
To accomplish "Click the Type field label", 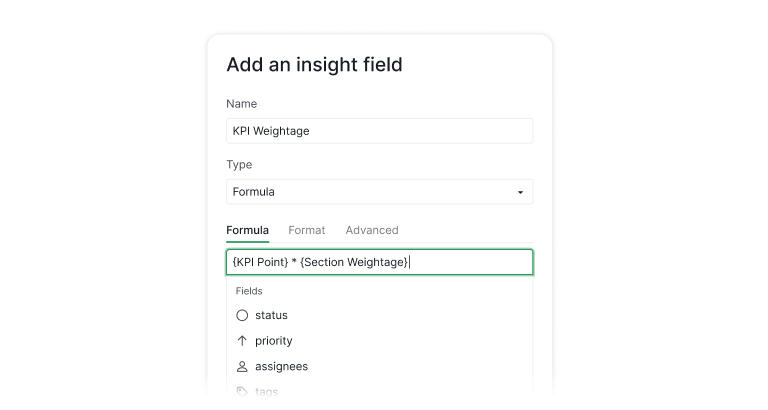I will point(240,165).
